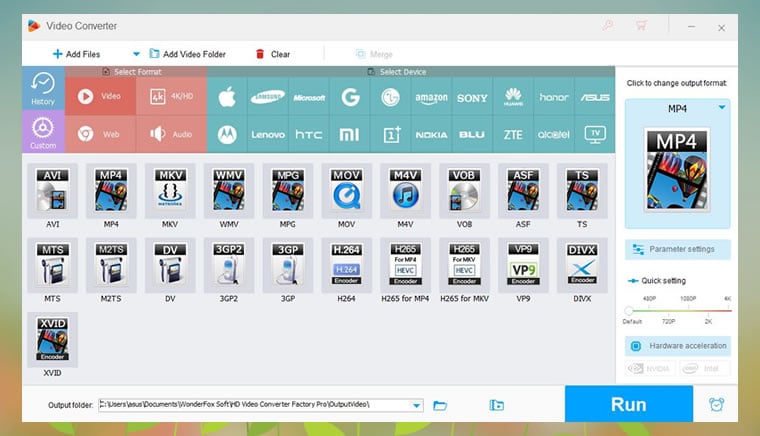
Task: Click the Add Files button
Action: [77, 54]
